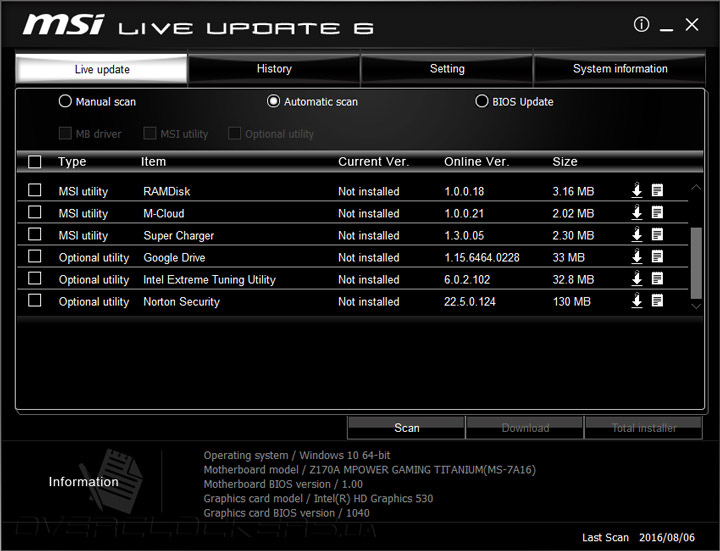Open info document icon for Super Charger

coord(657,234)
